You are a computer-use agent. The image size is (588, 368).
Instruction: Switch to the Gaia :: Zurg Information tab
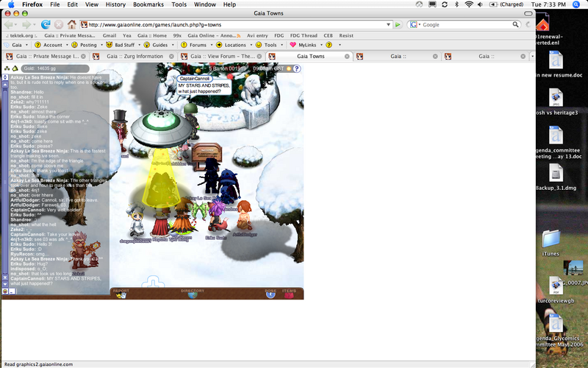pos(134,57)
